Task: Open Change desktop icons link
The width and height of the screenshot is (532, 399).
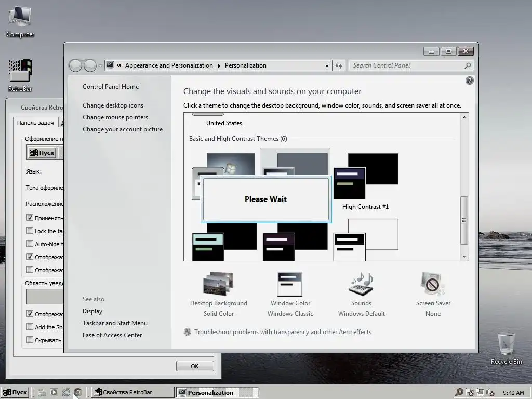Action: coord(113,105)
